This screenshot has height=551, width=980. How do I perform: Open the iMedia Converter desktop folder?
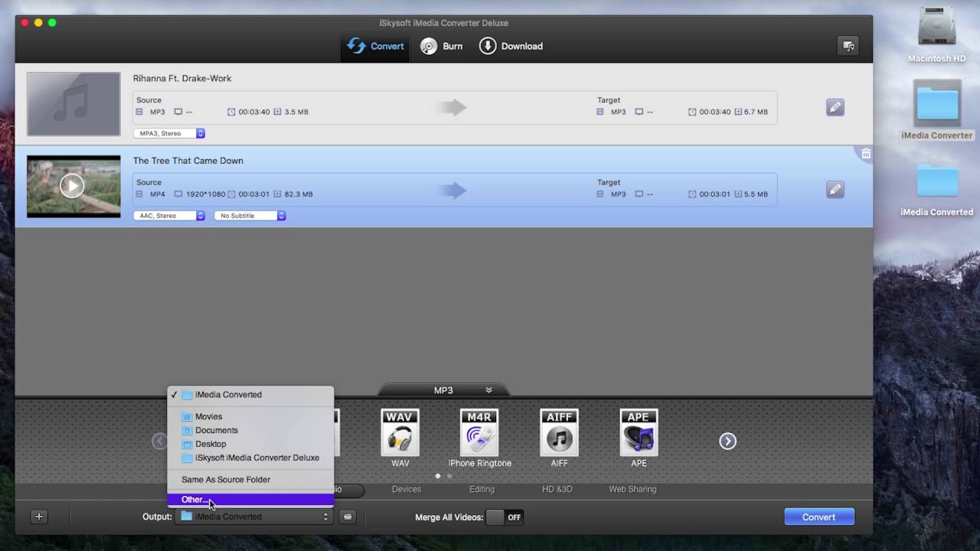tap(937, 112)
